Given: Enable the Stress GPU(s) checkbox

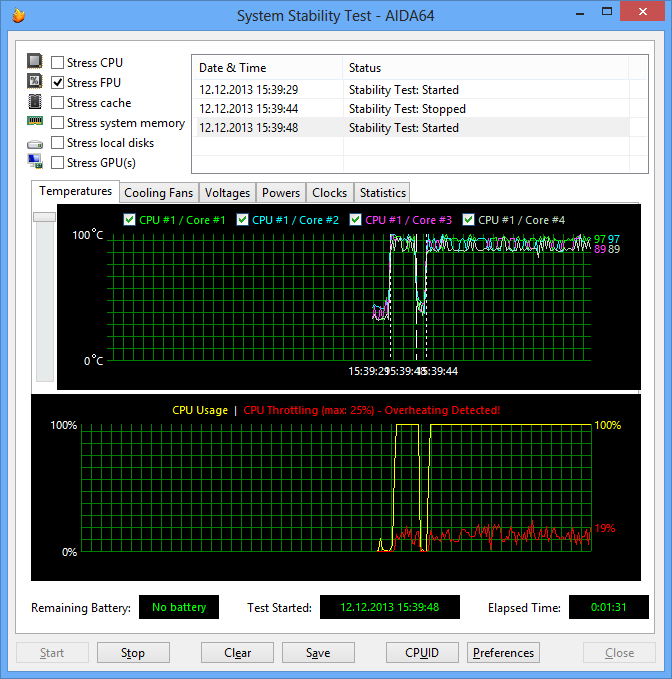Looking at the screenshot, I should pos(57,162).
